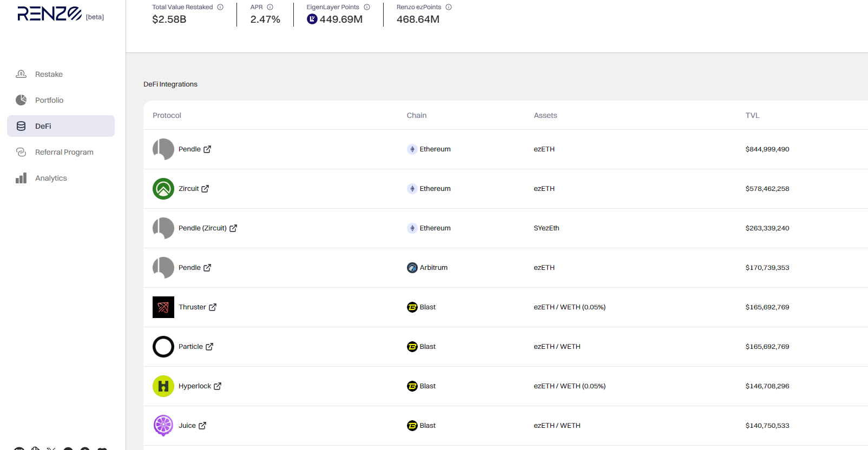The image size is (868, 450).
Task: Select the DeFi sidebar item
Action: point(61,126)
